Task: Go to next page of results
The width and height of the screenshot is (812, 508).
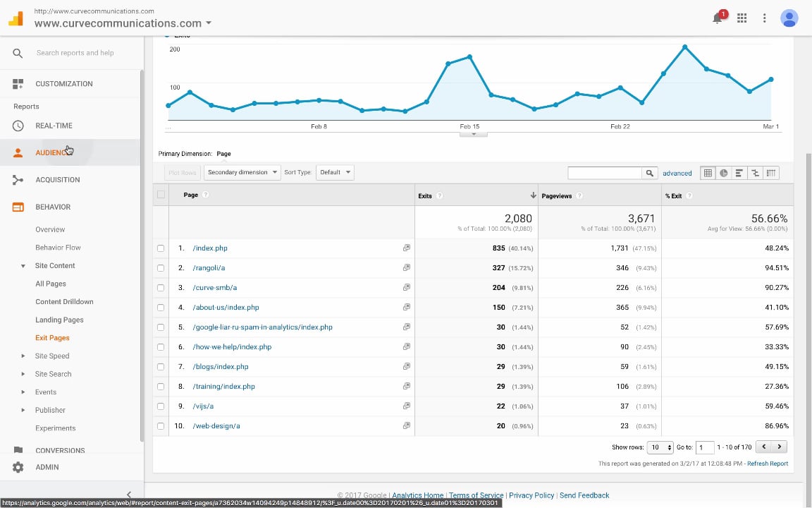Action: [780, 447]
